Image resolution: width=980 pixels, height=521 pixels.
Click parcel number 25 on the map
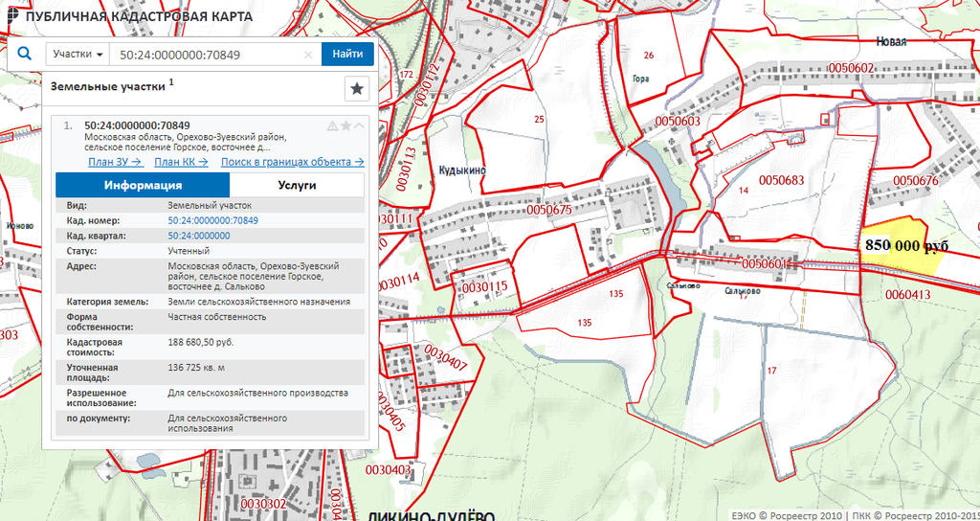pos(539,120)
